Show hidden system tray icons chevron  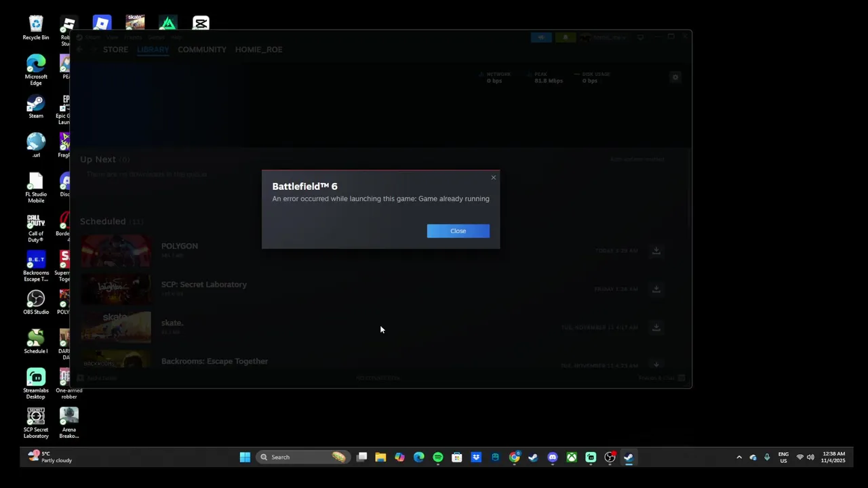[739, 457]
